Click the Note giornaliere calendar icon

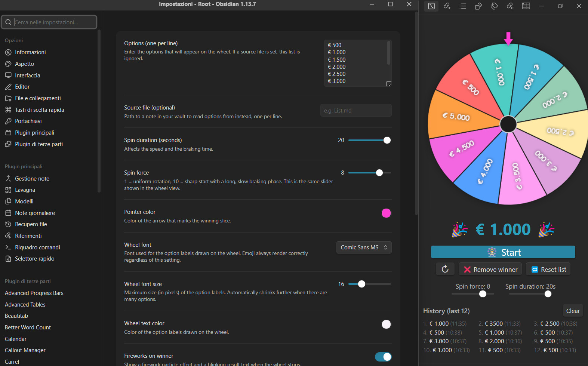[x=8, y=213]
